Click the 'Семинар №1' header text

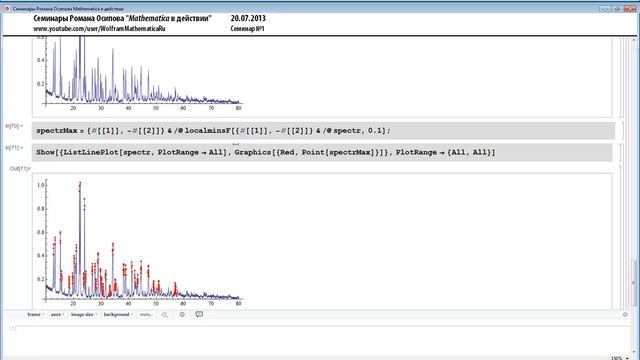(x=247, y=29)
